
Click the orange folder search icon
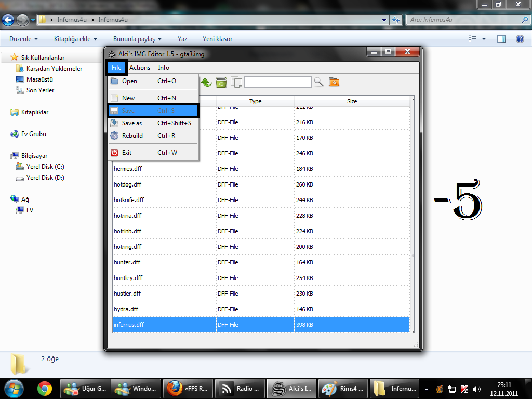pyautogui.click(x=334, y=82)
